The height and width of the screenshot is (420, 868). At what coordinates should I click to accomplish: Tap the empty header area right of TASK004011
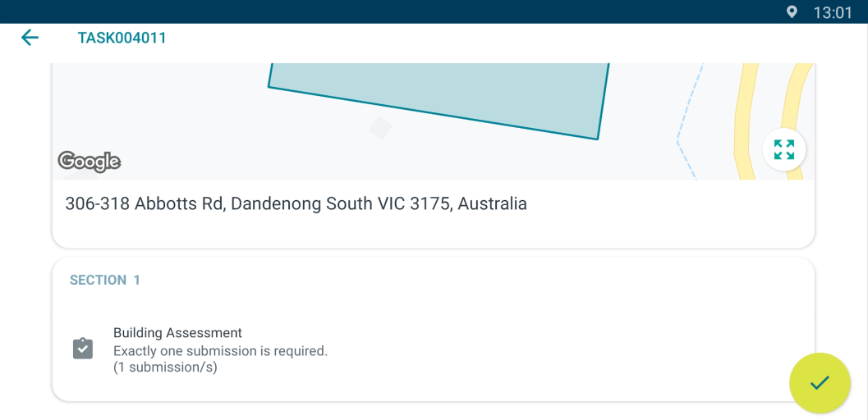click(493, 38)
